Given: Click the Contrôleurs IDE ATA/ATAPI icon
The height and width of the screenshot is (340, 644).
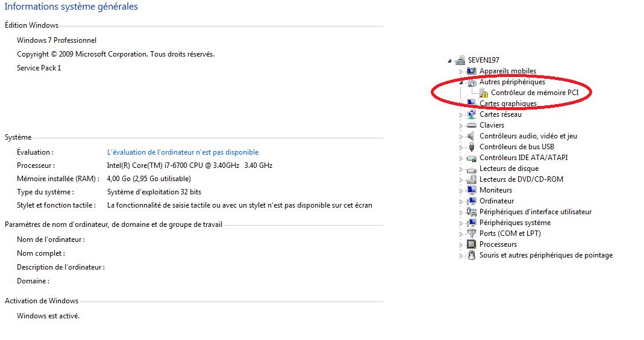Looking at the screenshot, I should tap(472, 158).
